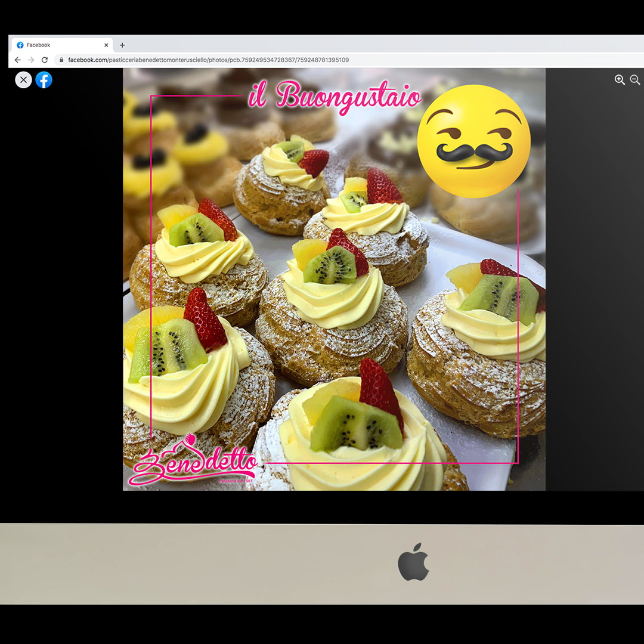Zoom out of the photo
644x644 pixels.
coord(635,80)
